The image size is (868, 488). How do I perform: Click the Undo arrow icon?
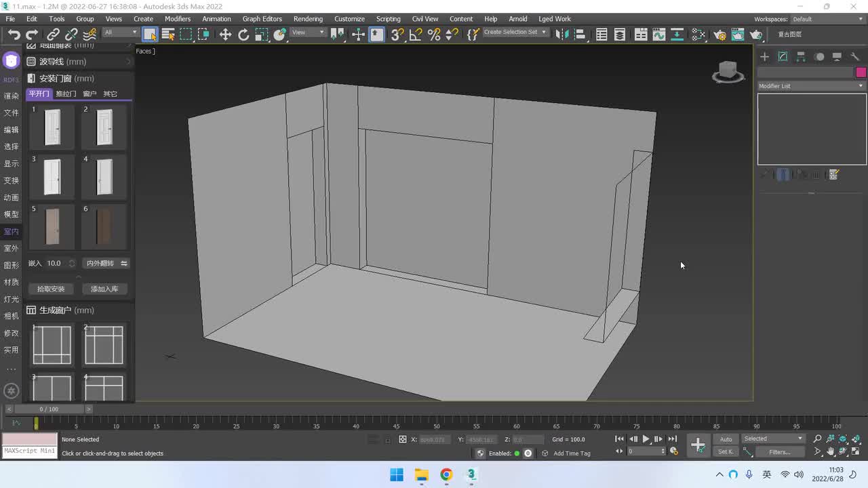click(x=14, y=35)
